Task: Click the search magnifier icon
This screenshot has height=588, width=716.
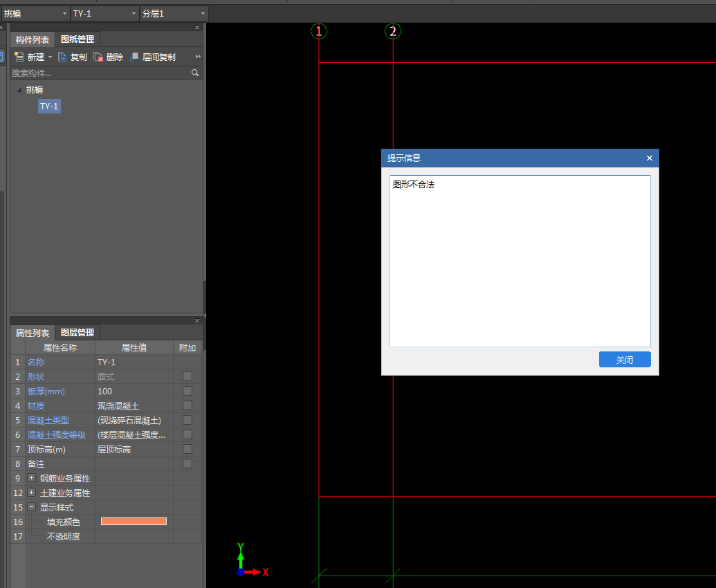Action: pyautogui.click(x=195, y=73)
